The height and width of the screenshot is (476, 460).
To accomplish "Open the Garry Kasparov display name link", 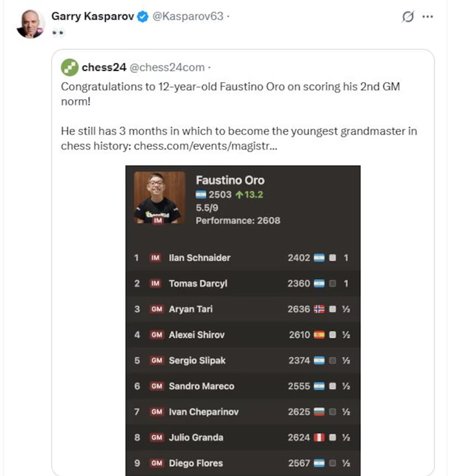I will [x=92, y=17].
